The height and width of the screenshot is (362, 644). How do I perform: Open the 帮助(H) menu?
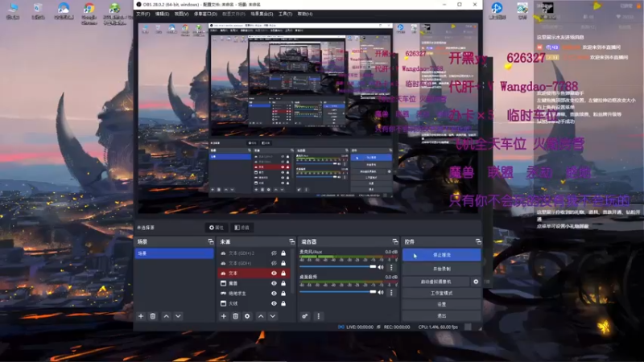tap(305, 14)
